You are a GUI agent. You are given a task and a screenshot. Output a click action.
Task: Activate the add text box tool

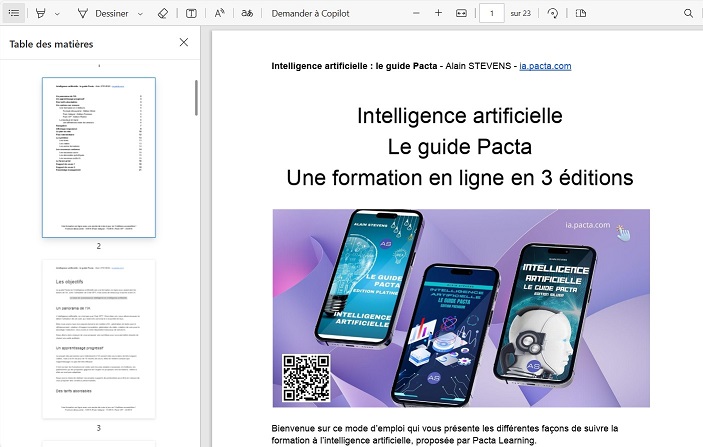coord(191,13)
